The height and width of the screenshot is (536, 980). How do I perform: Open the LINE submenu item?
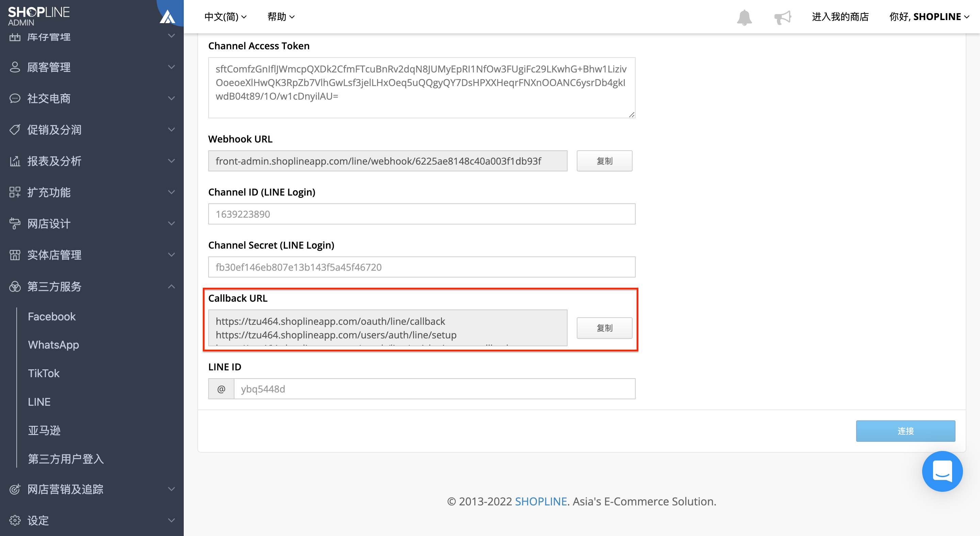tap(39, 402)
